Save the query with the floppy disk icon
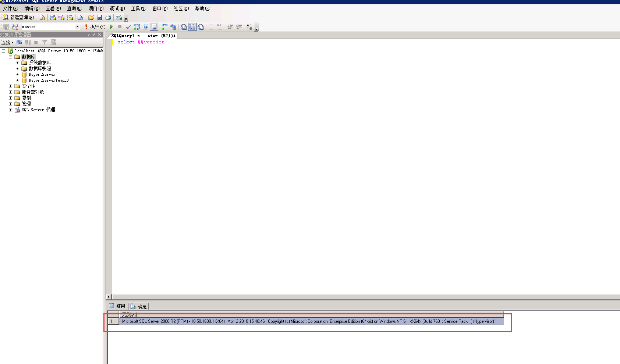This screenshot has width=620, height=364. coord(100,17)
